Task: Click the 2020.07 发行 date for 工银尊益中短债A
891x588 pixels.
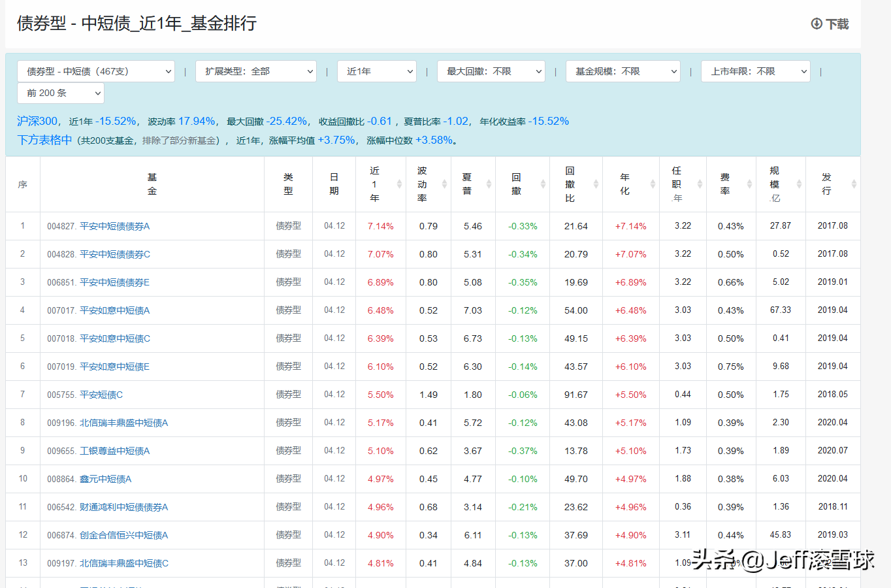Action: (833, 451)
